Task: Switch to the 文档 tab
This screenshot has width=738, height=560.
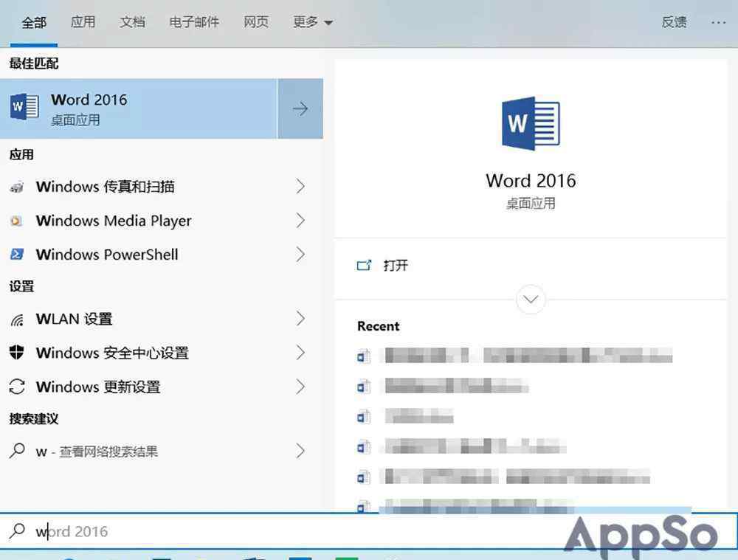Action: (x=132, y=22)
